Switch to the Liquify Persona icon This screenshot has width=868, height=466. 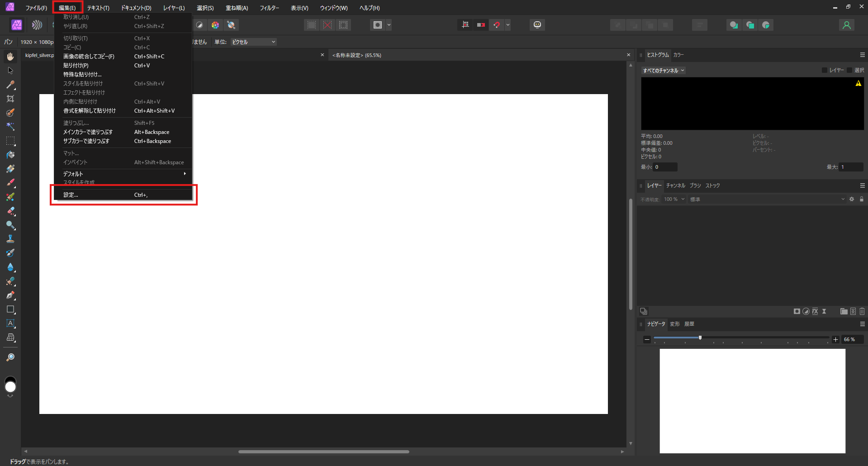point(37,25)
